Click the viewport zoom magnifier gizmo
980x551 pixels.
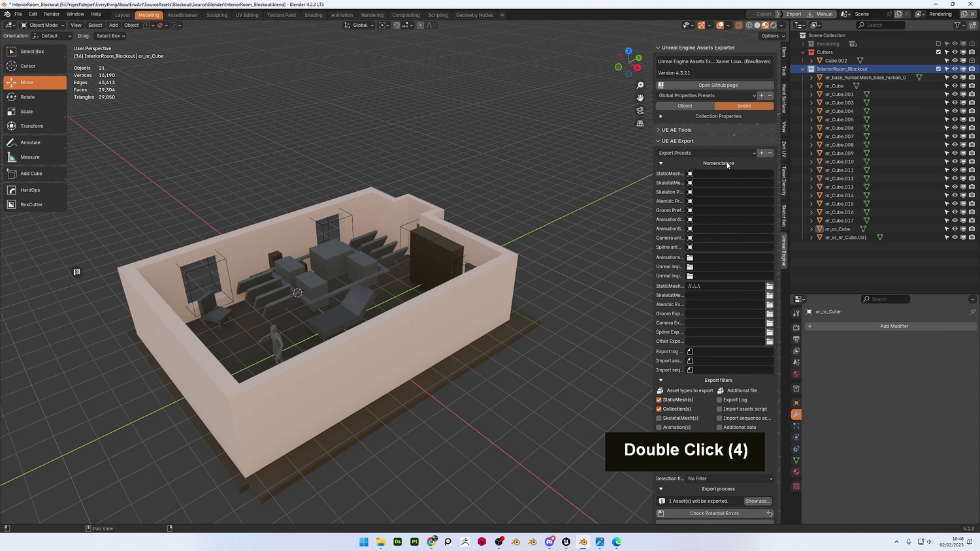[640, 86]
